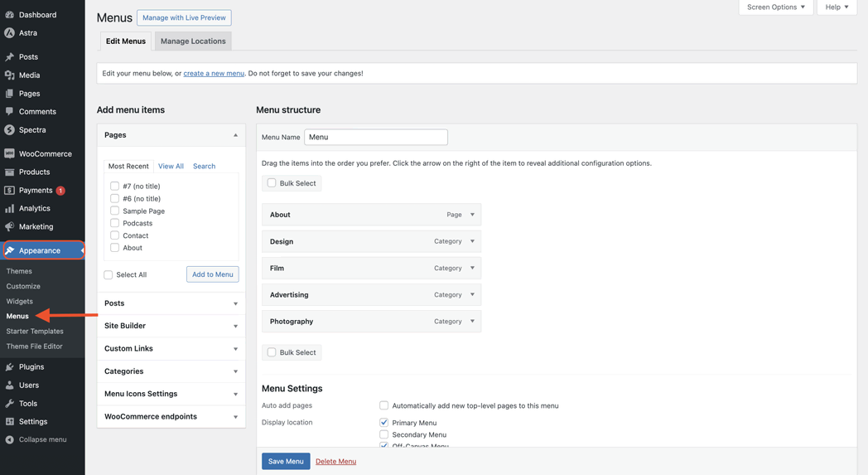Switch to View All pages tab
Viewport: 868px width, 475px height.
[171, 167]
